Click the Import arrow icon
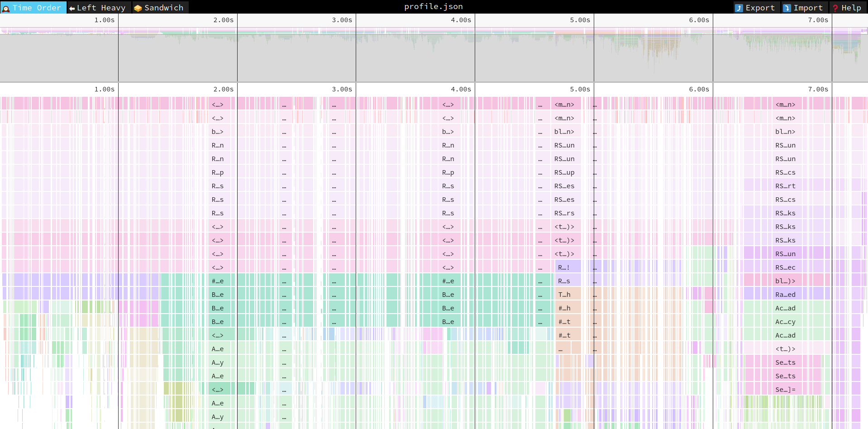Image resolution: width=868 pixels, height=429 pixels. 787,8
